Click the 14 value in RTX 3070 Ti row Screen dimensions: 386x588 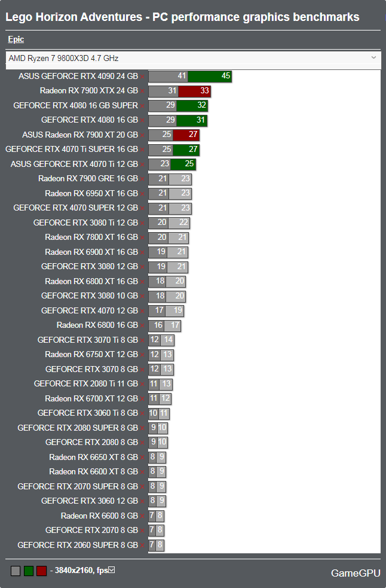click(x=169, y=340)
